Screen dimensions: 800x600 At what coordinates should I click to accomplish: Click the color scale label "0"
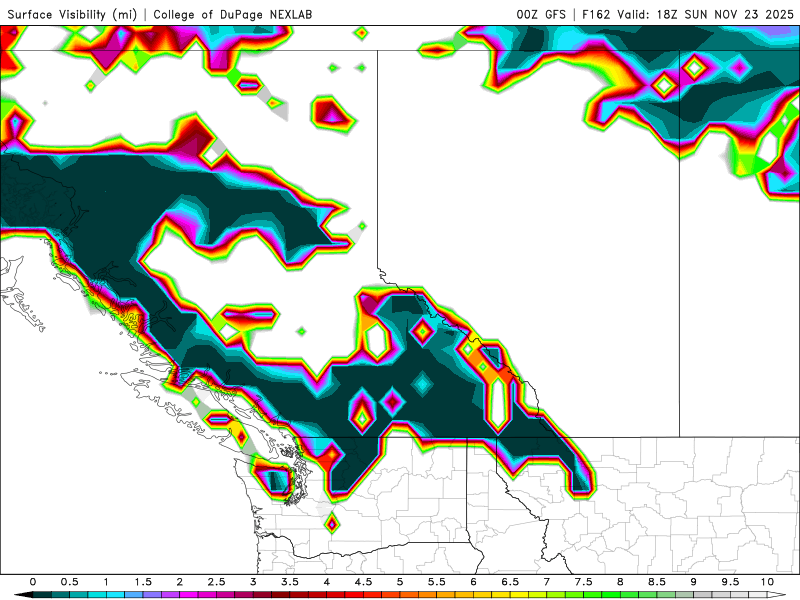pyautogui.click(x=33, y=582)
